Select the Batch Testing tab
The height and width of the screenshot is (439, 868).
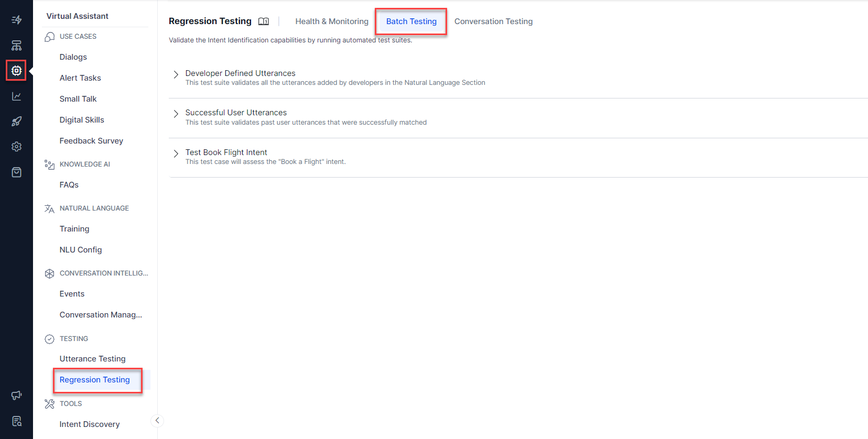pos(411,21)
